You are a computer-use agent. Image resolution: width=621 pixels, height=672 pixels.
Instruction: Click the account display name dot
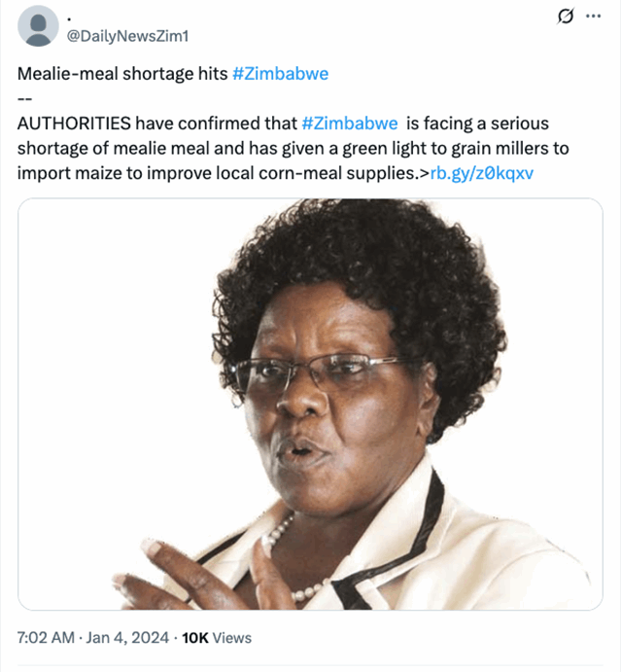coord(69,18)
